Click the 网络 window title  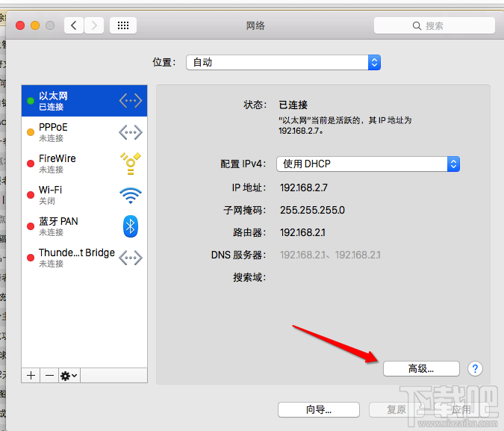(x=255, y=25)
